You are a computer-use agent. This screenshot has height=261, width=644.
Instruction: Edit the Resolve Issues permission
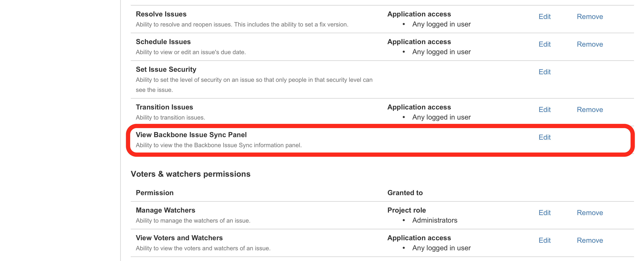545,16
